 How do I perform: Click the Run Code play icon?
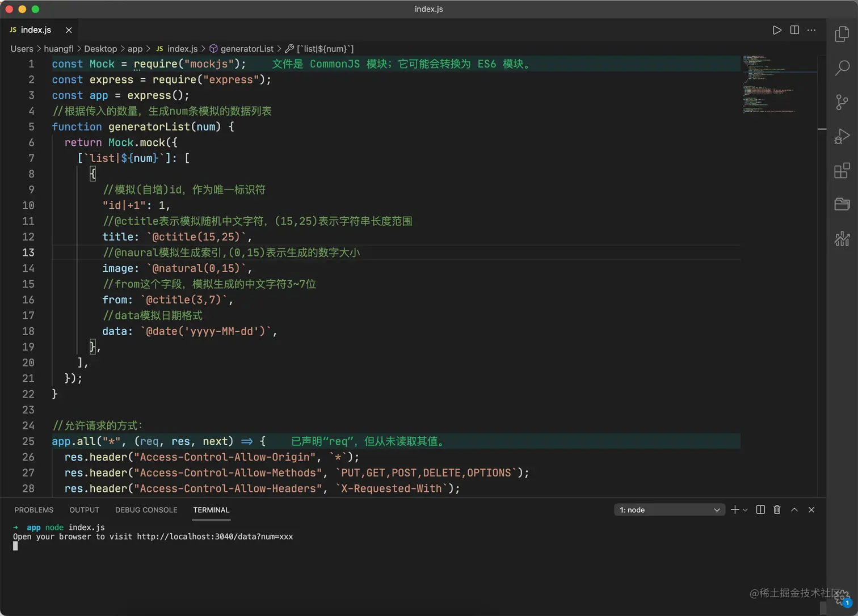click(x=777, y=30)
